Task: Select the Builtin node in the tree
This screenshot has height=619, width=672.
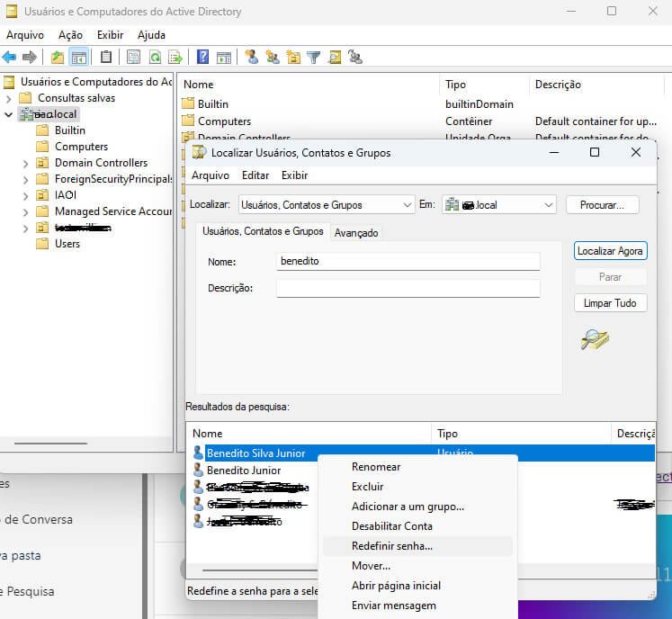Action: (x=70, y=130)
